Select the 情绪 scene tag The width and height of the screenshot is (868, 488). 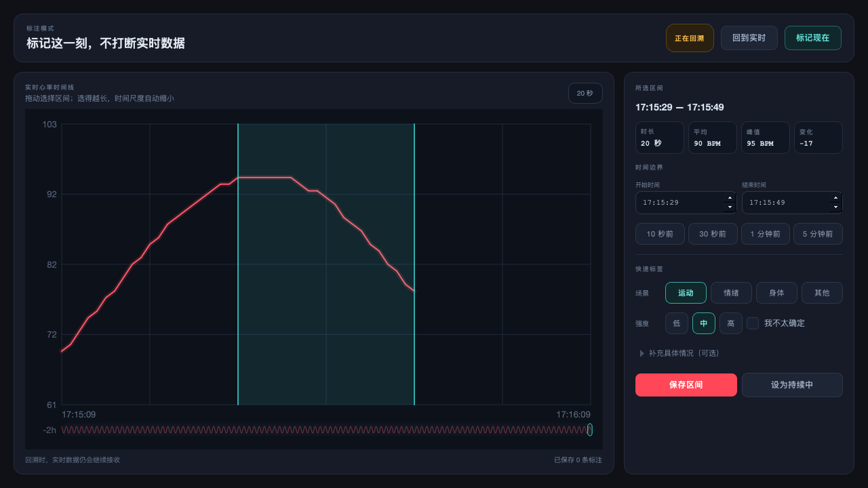pos(731,293)
